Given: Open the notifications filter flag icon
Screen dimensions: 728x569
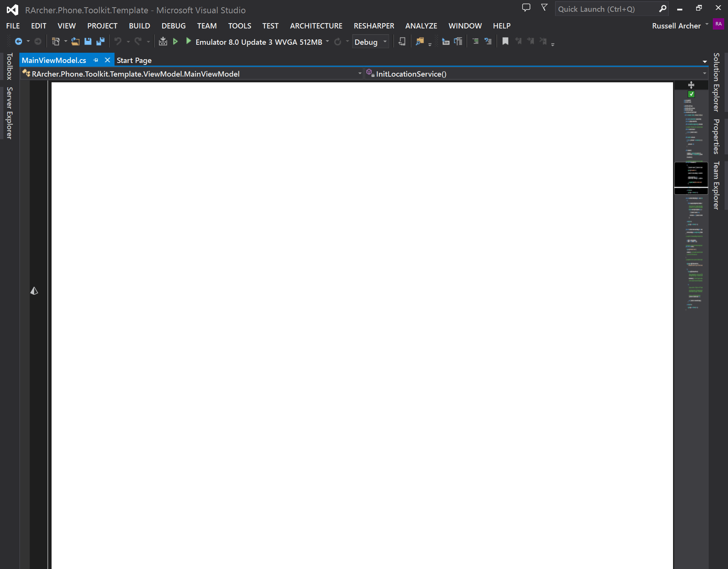Looking at the screenshot, I should coord(544,8).
